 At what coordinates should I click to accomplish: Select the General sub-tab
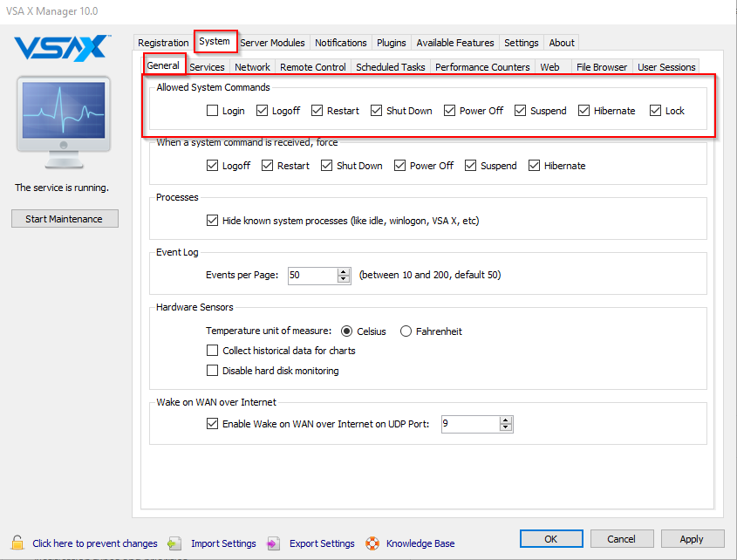tap(163, 65)
